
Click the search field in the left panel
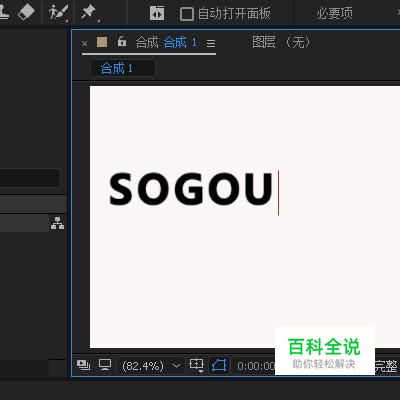(30, 178)
